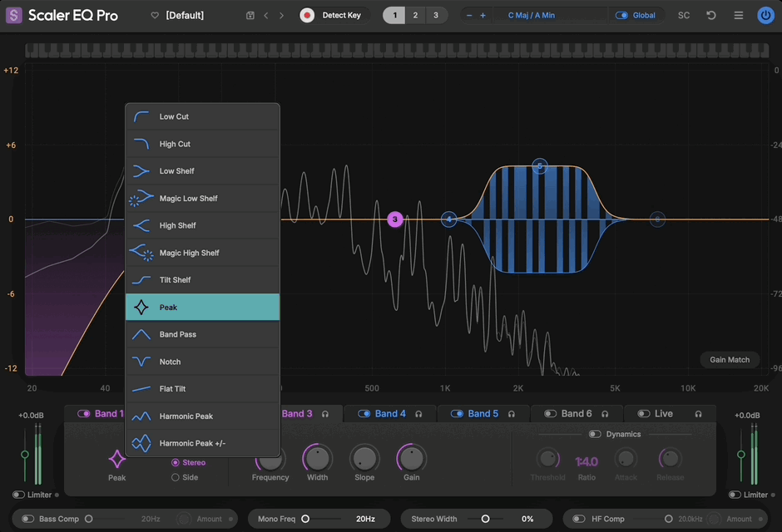The height and width of the screenshot is (532, 782).
Task: Open the hamburger menu icon
Action: (739, 16)
